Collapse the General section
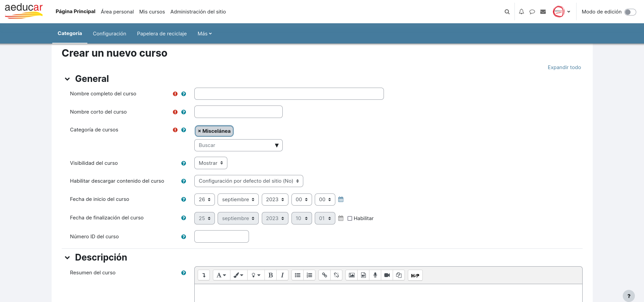 pyautogui.click(x=67, y=79)
